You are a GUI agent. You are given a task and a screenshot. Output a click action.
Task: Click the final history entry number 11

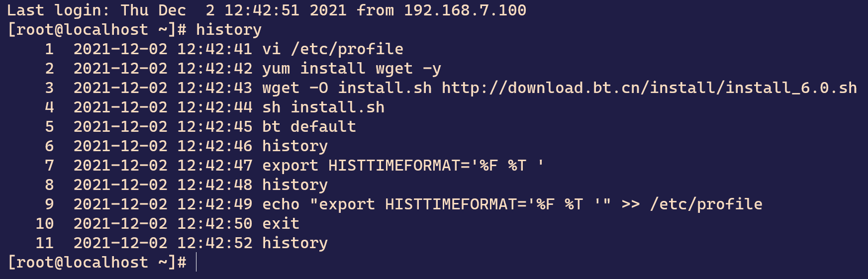(182, 243)
